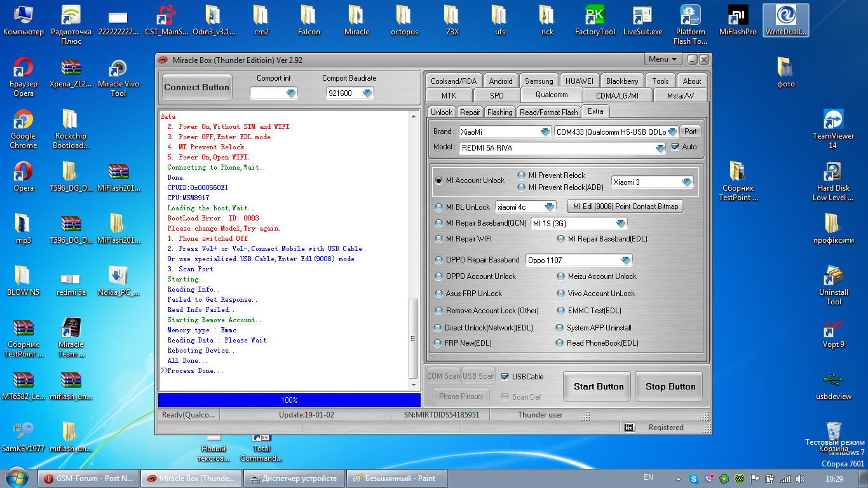This screenshot has height=488, width=868.
Task: Open Platform Flash Tool desktop icon
Action: [x=690, y=24]
